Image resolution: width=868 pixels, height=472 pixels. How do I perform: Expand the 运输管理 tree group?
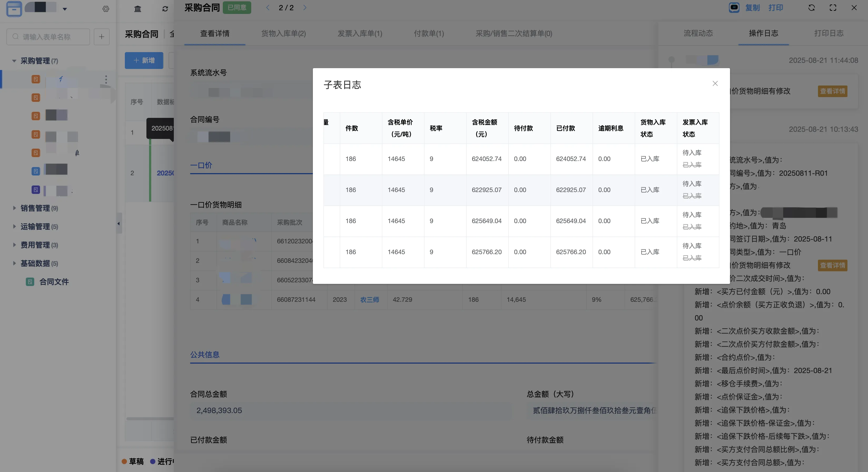14,226
